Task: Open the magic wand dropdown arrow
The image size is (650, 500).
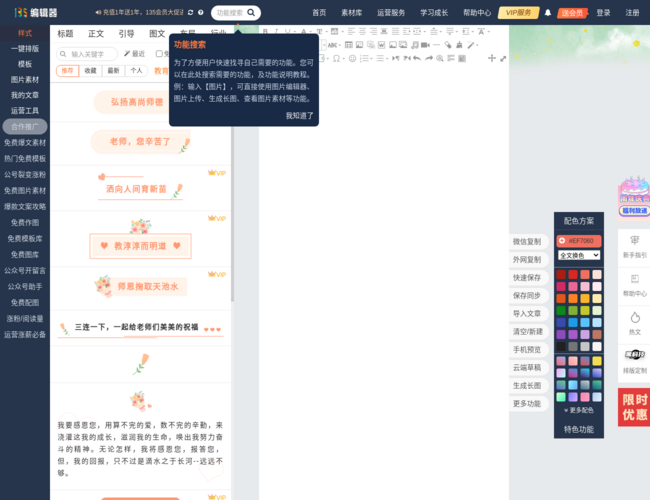Action: (x=478, y=45)
